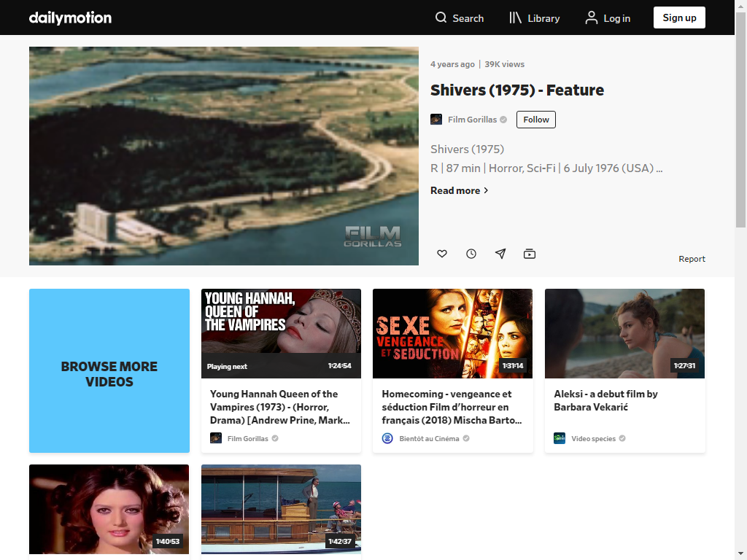The height and width of the screenshot is (560, 747).
Task: Click Film Gorillas channel avatar beside title
Action: 436,120
